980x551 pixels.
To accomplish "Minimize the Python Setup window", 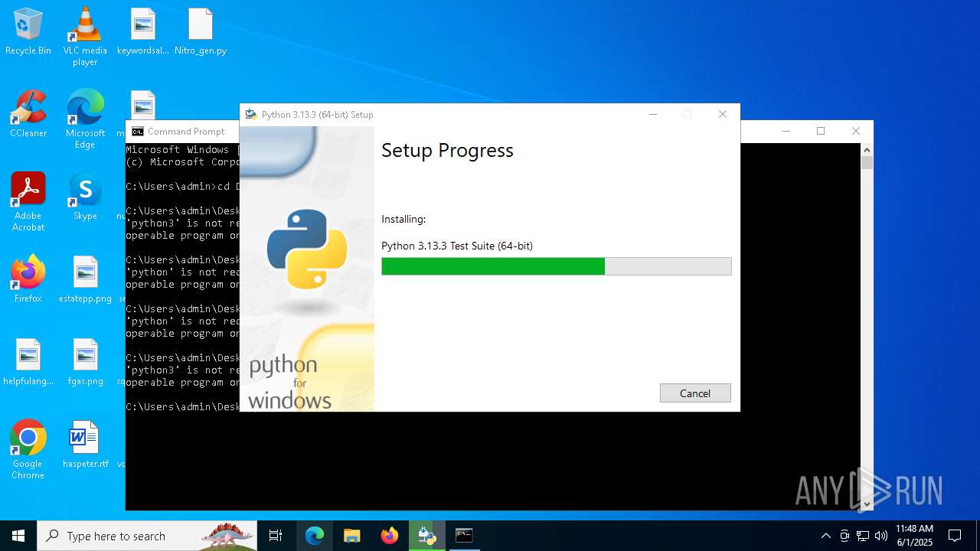I will click(653, 114).
